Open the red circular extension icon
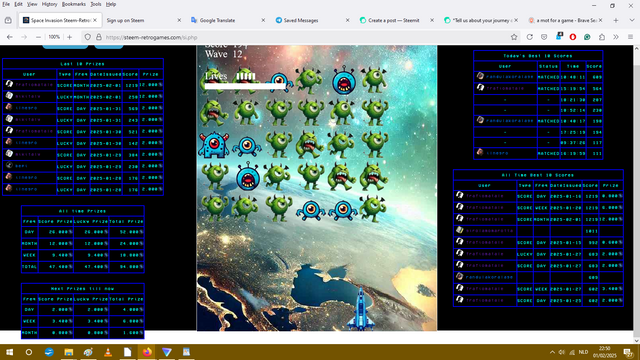Screen dimensions: 640x360 (573, 37)
